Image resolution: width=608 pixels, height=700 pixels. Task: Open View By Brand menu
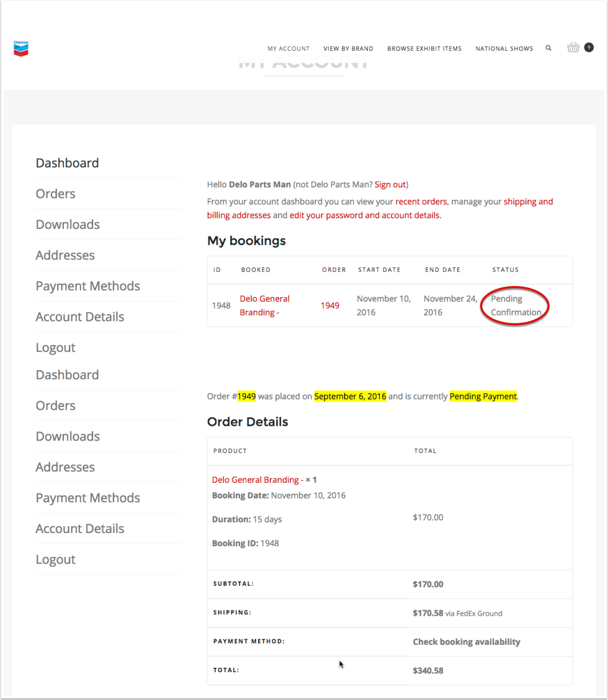[348, 48]
